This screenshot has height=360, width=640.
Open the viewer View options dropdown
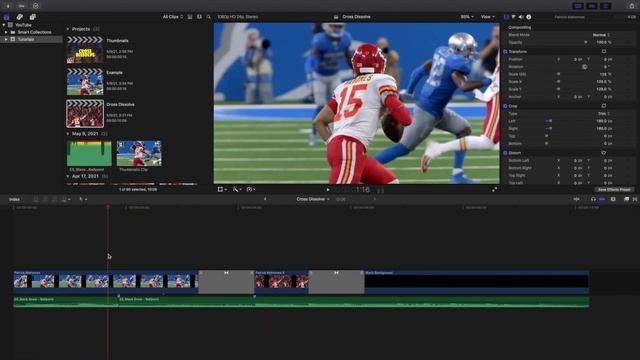[x=487, y=17]
